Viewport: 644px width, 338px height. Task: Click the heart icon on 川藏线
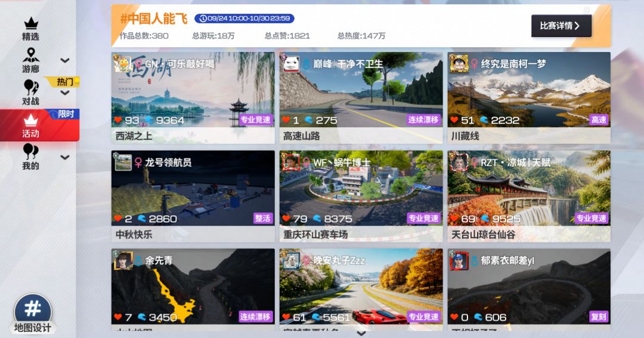point(454,120)
